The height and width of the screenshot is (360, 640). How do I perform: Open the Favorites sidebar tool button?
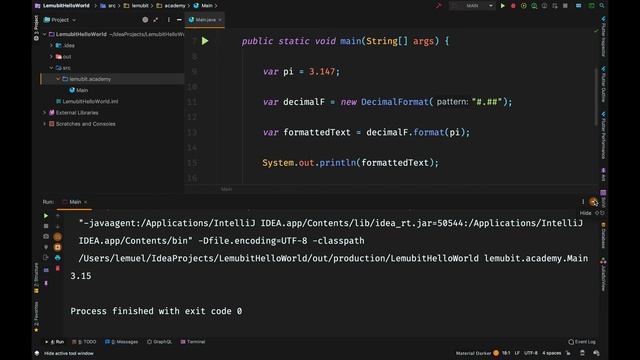(36, 316)
